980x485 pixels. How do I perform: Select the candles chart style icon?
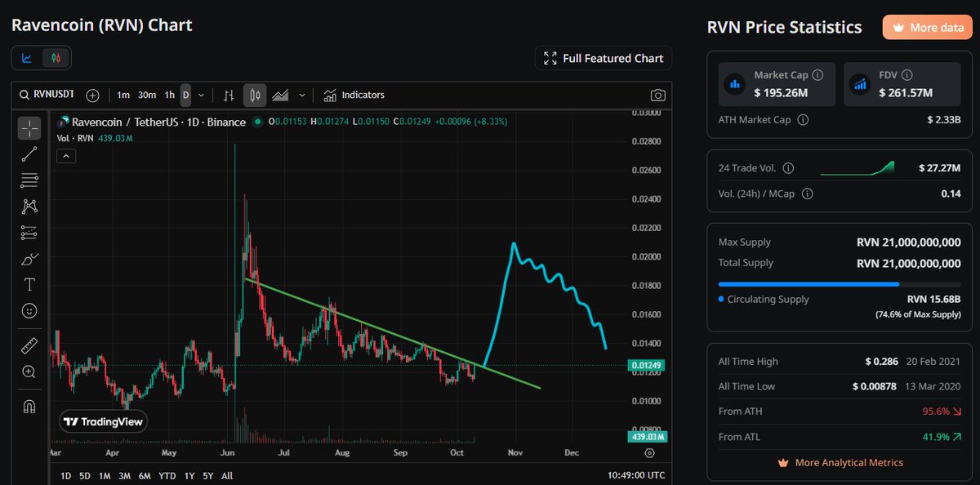255,96
